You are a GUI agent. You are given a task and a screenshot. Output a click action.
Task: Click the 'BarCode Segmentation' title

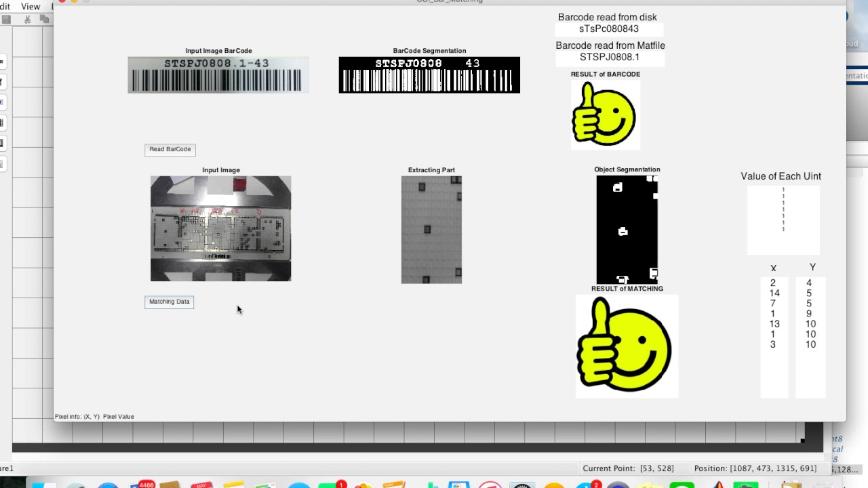[x=429, y=51]
